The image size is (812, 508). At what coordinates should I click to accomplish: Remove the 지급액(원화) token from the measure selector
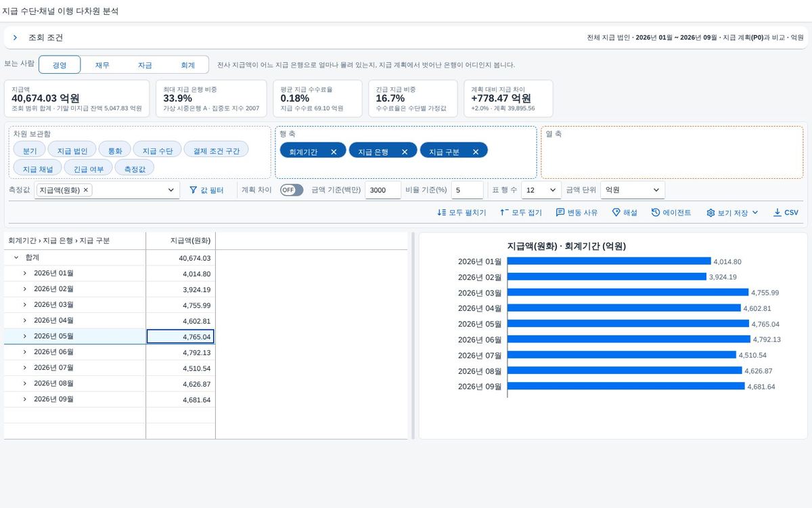tap(85, 190)
